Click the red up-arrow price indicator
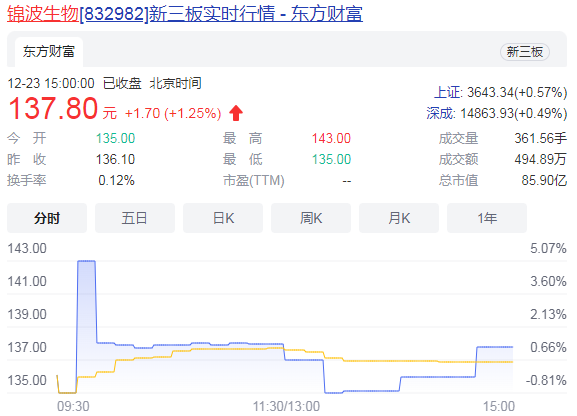 pyautogui.click(x=236, y=113)
